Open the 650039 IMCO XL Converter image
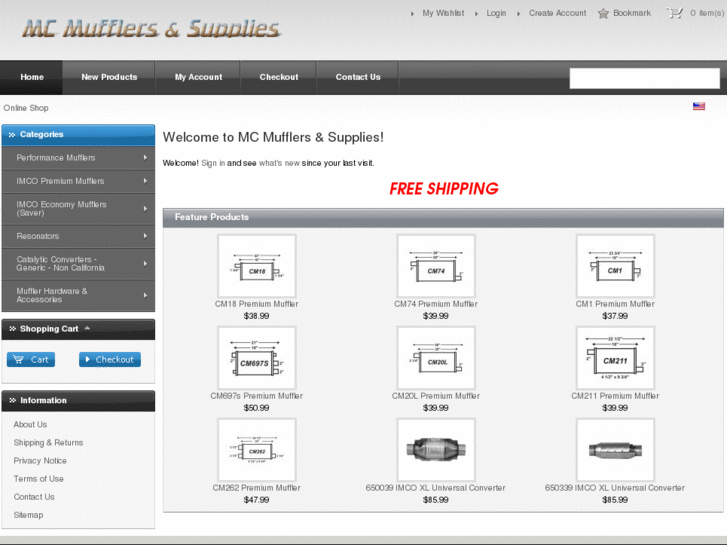The height and width of the screenshot is (545, 727). click(436, 449)
